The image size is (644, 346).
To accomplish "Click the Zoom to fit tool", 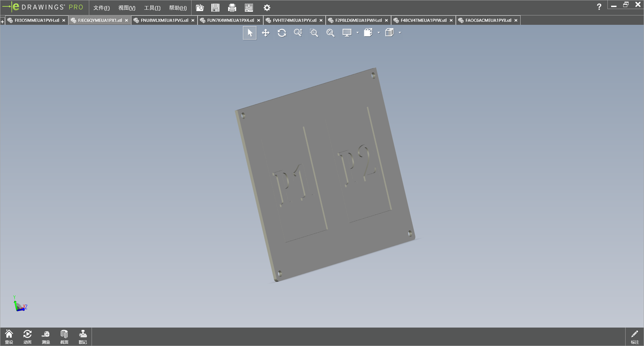I will tap(330, 33).
